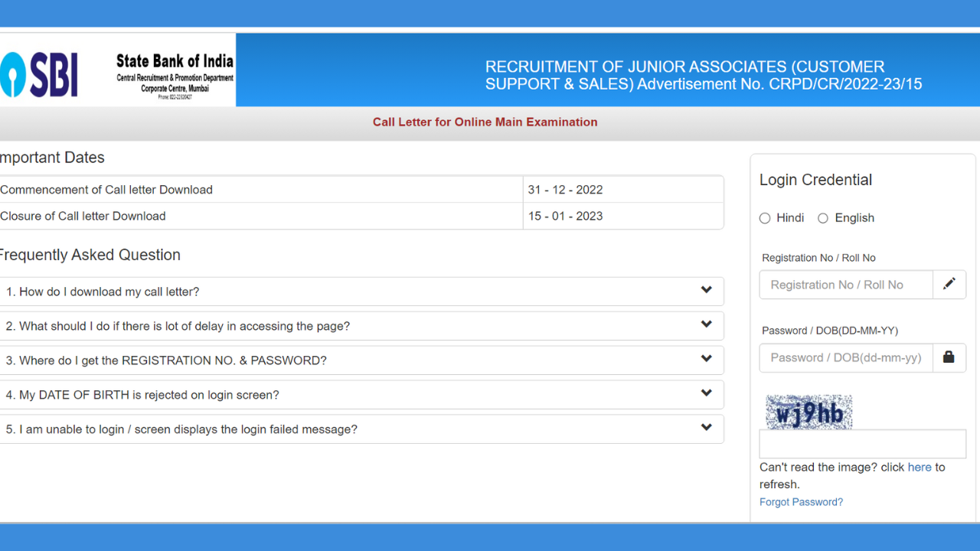Click the SBI logo in the header
Screen dimensions: 980x551
pyautogui.click(x=40, y=74)
